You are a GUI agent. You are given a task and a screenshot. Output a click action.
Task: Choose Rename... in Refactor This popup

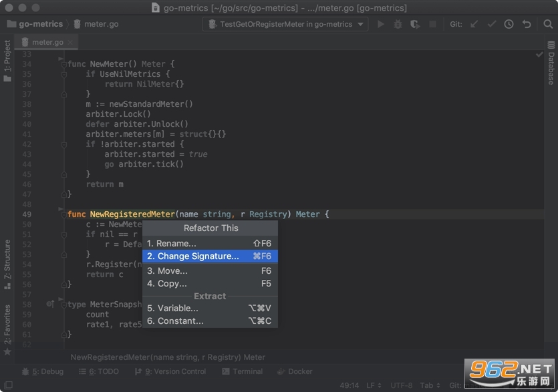coord(210,243)
